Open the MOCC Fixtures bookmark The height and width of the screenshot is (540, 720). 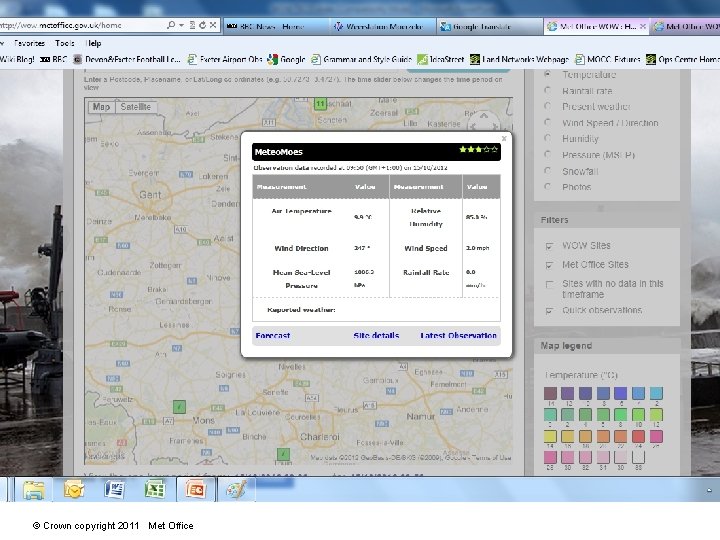pyautogui.click(x=608, y=59)
